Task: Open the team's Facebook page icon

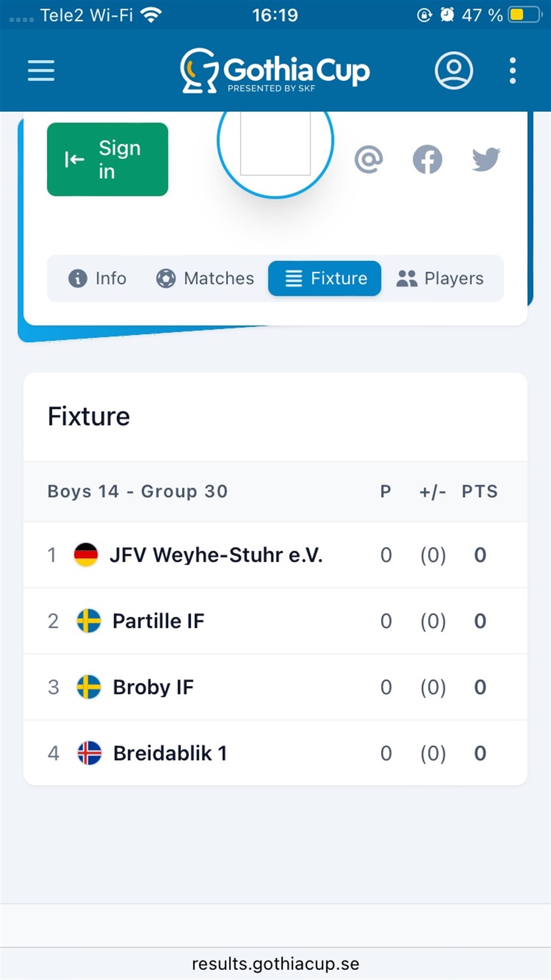Action: click(428, 159)
